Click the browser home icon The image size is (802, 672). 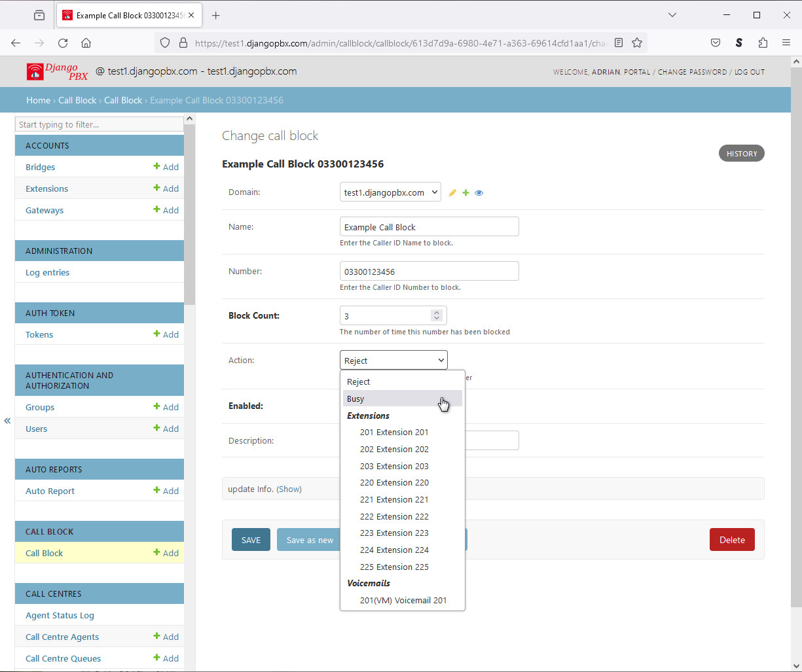[x=86, y=43]
